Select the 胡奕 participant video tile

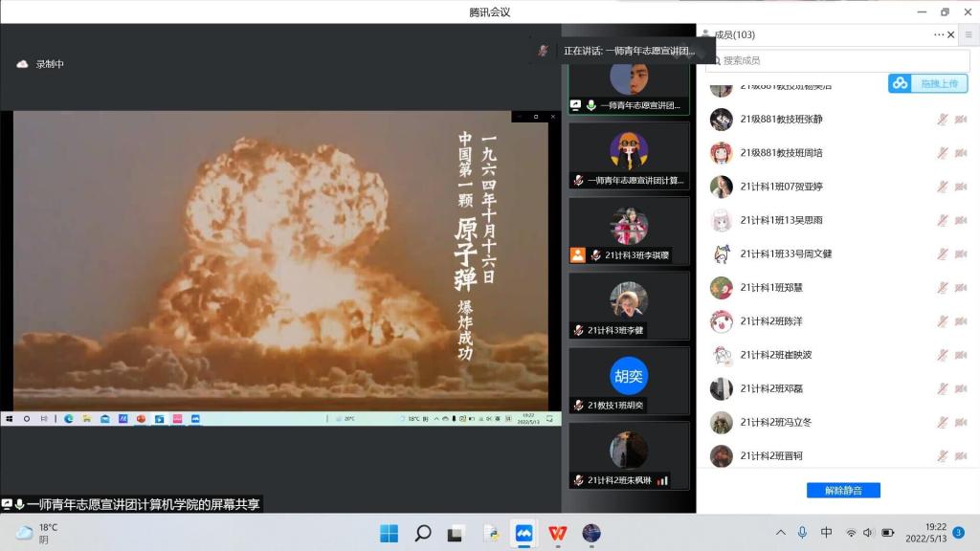click(x=629, y=380)
